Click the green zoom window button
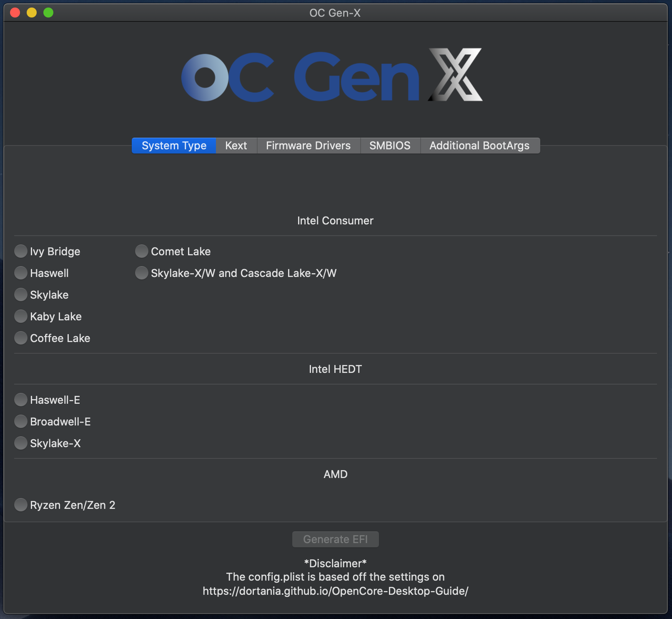Screen dimensions: 672x619 (x=48, y=13)
